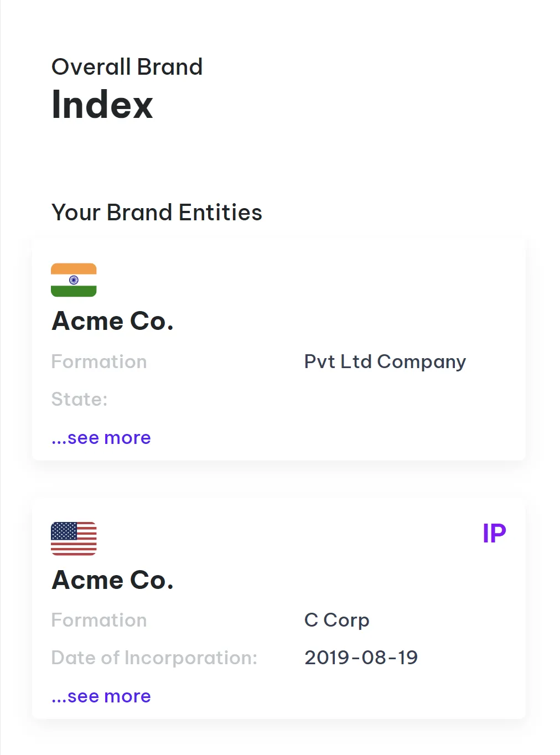Click the Overall Brand label

click(127, 67)
